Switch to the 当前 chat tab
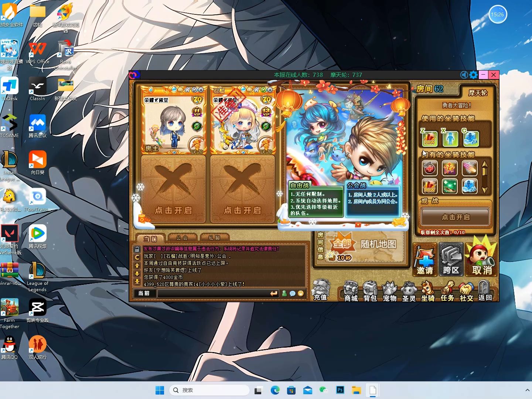 pos(150,238)
